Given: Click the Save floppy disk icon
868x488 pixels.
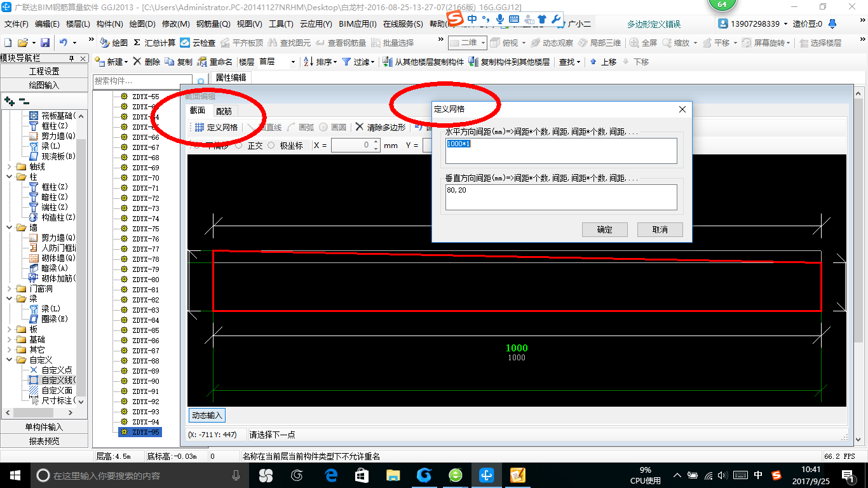Looking at the screenshot, I should click(45, 43).
